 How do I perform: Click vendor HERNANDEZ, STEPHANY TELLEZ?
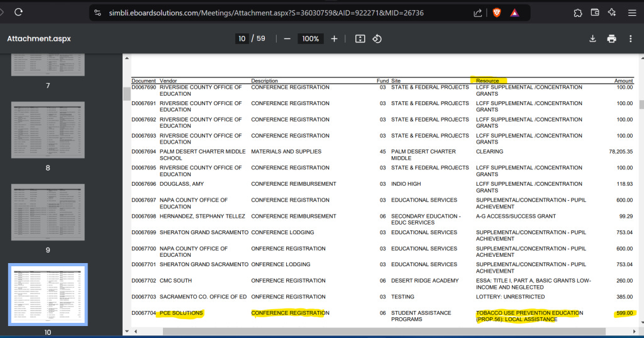203,217
